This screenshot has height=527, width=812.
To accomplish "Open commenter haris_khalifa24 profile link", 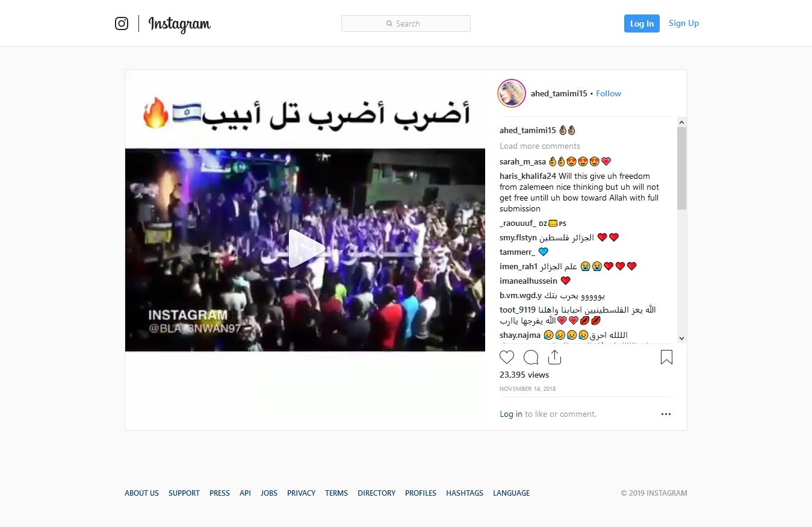I will tap(528, 176).
